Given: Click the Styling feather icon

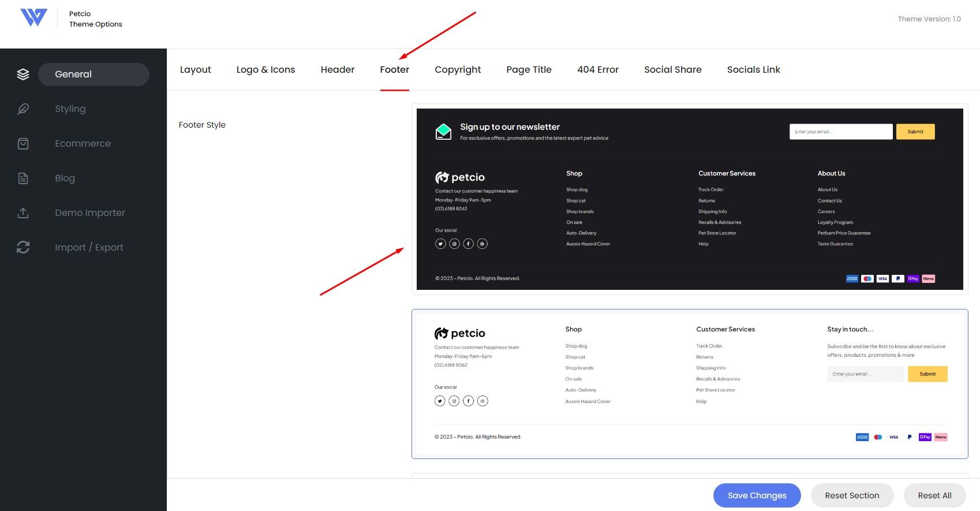Looking at the screenshot, I should tap(23, 109).
